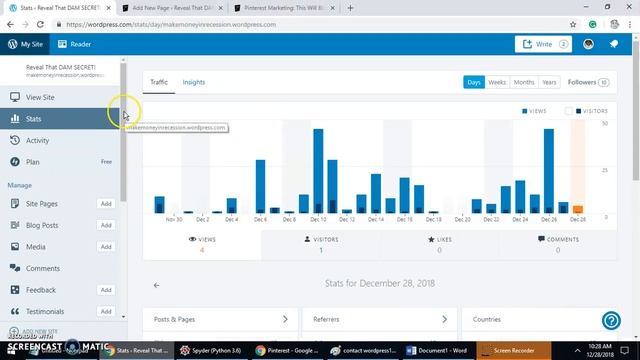Screen dimensions: 640x360
Task: Open the notifications bell
Action: click(x=614, y=44)
